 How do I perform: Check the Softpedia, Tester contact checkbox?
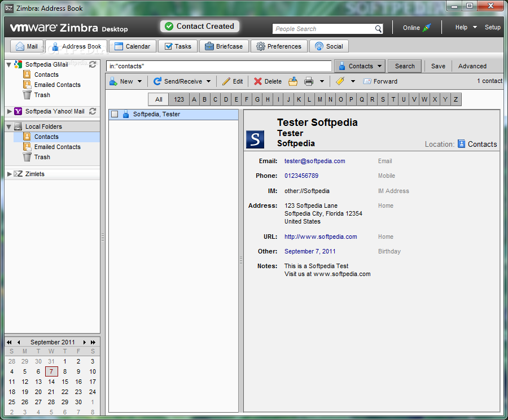pos(115,114)
